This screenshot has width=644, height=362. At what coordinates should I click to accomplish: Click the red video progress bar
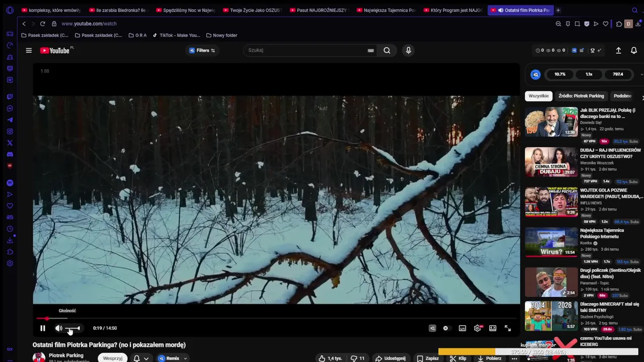[276, 319]
